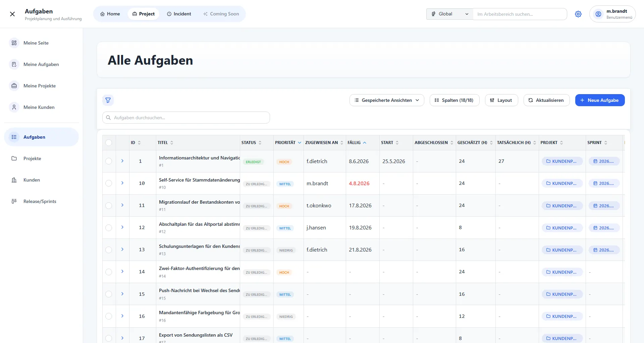Expand row of task 14

coord(122,271)
